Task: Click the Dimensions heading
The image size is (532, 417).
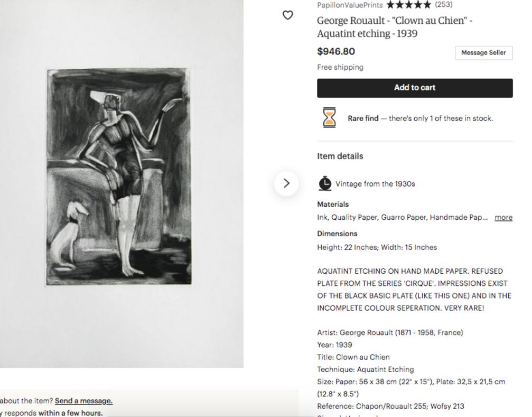Action: pyautogui.click(x=337, y=234)
